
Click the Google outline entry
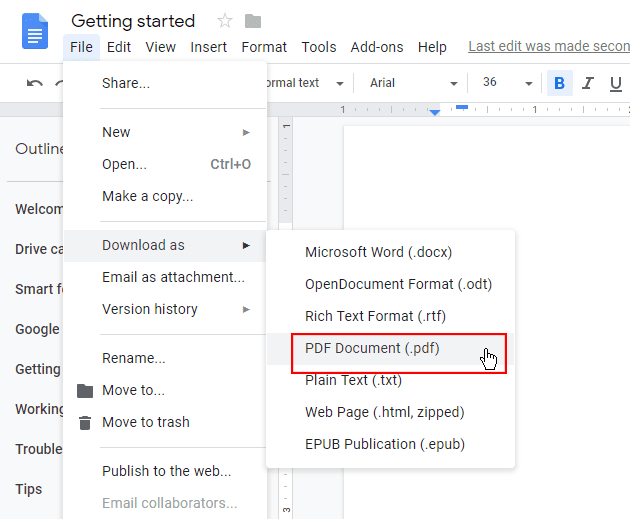coord(37,329)
